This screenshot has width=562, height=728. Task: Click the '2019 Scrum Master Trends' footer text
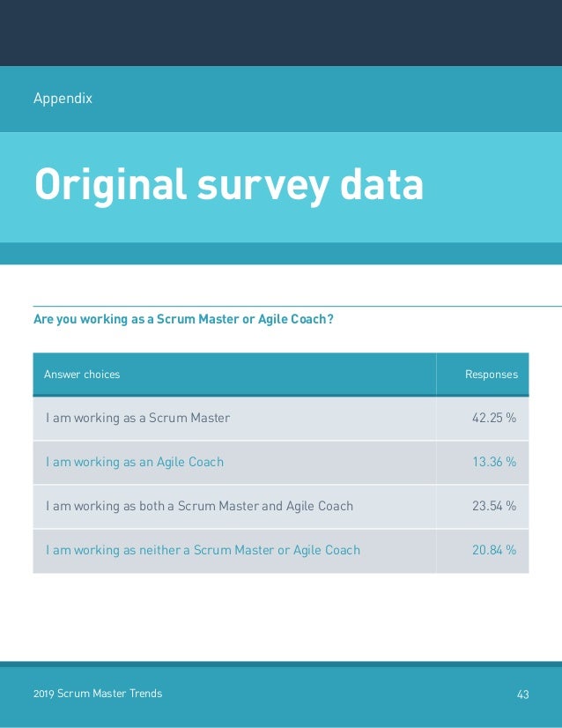pyautogui.click(x=98, y=694)
